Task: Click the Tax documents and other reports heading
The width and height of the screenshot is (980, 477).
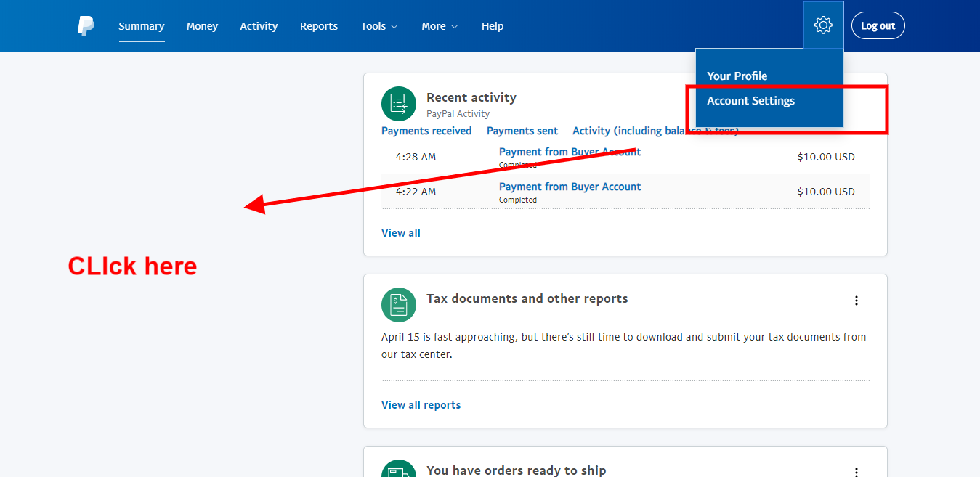Action: (527, 298)
